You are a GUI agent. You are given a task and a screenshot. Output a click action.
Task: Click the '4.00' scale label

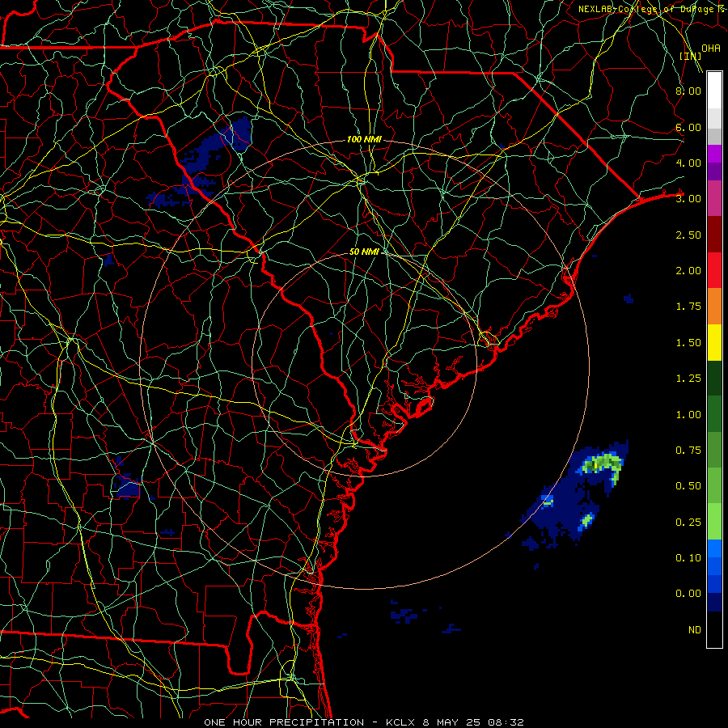688,163
